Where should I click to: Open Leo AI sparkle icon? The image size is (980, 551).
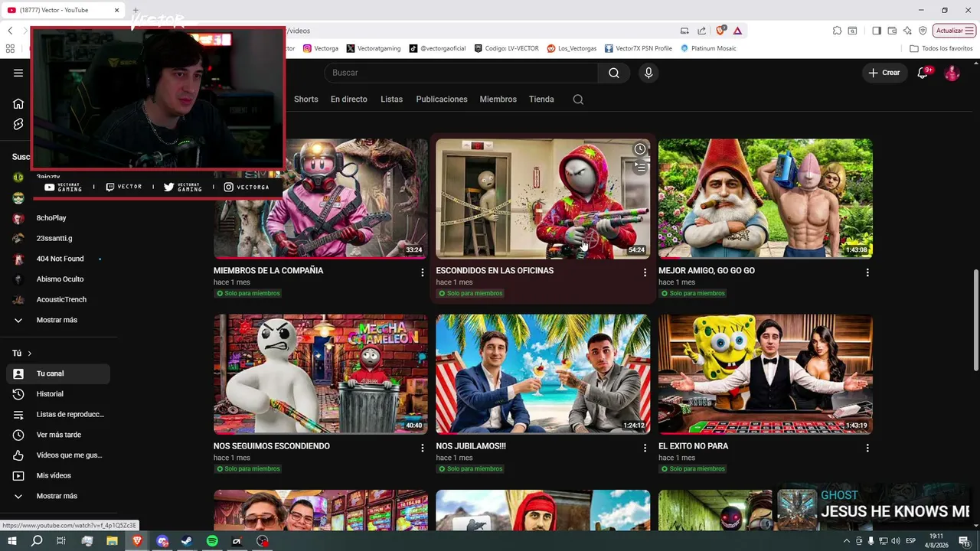tap(907, 31)
